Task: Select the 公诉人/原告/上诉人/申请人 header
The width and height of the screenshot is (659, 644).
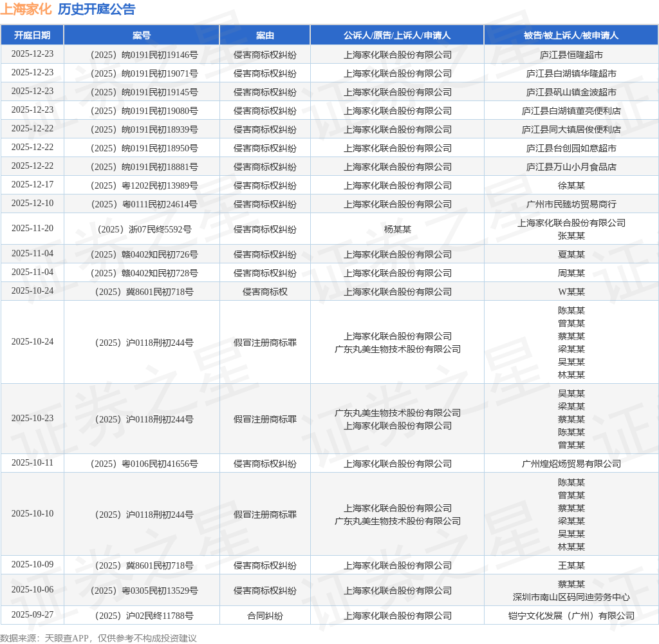Action: pyautogui.click(x=397, y=35)
